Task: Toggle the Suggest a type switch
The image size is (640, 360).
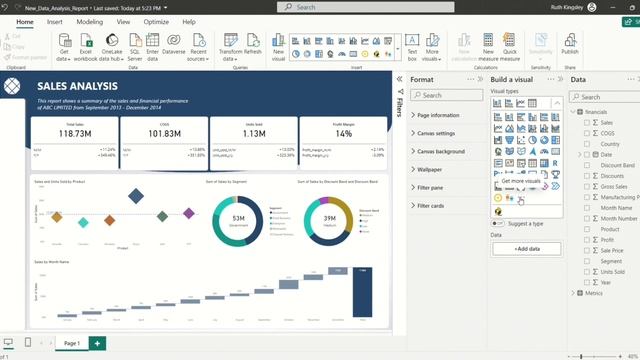Action: click(x=498, y=224)
